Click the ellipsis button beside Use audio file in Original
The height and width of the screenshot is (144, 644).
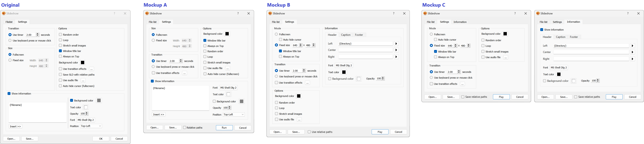(83, 81)
